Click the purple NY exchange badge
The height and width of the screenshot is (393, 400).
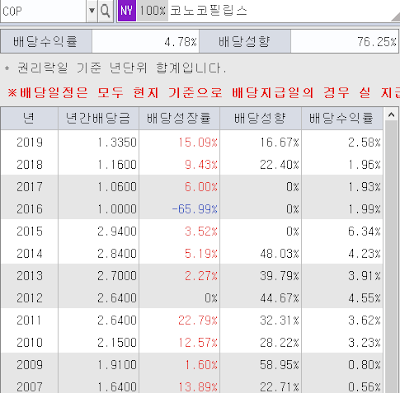coord(127,11)
